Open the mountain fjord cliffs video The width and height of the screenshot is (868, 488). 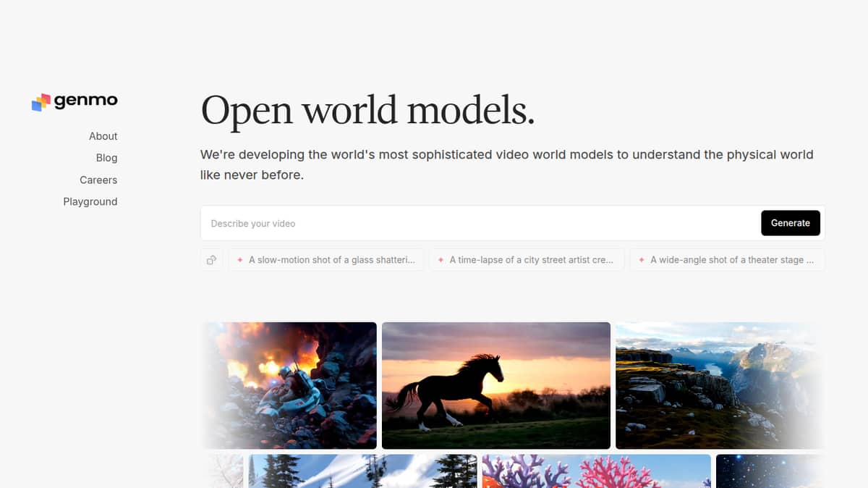pos(720,385)
